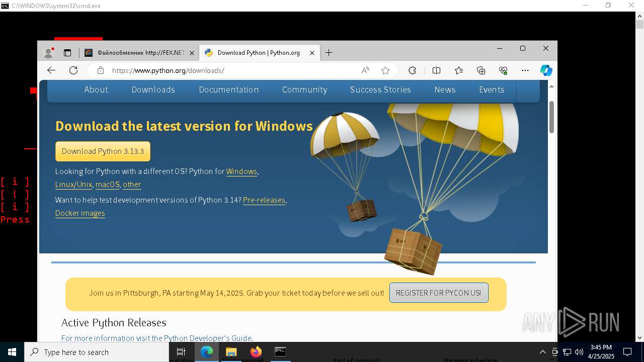Open File Explorer from the taskbar

coord(231,352)
